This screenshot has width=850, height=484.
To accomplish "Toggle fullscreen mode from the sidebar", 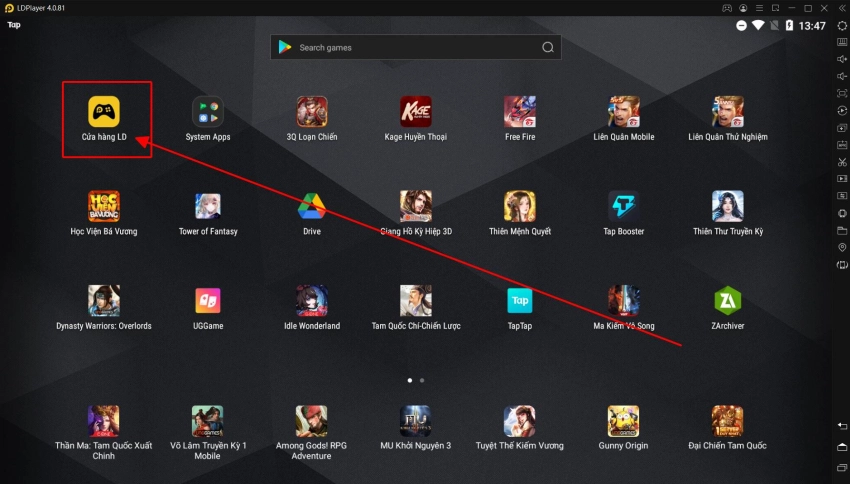I will click(842, 93).
